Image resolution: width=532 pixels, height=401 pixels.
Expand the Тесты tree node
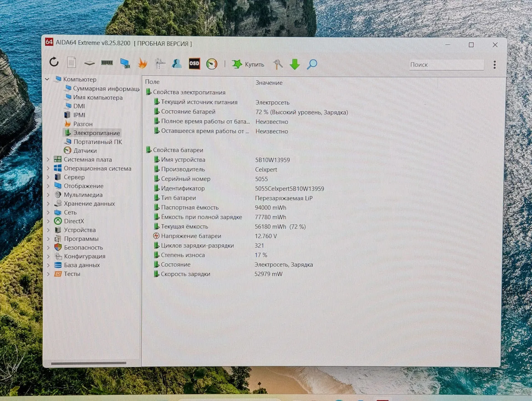tap(48, 274)
